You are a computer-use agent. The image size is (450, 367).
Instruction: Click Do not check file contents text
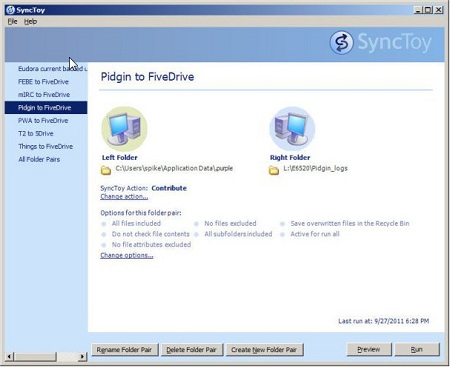click(150, 234)
